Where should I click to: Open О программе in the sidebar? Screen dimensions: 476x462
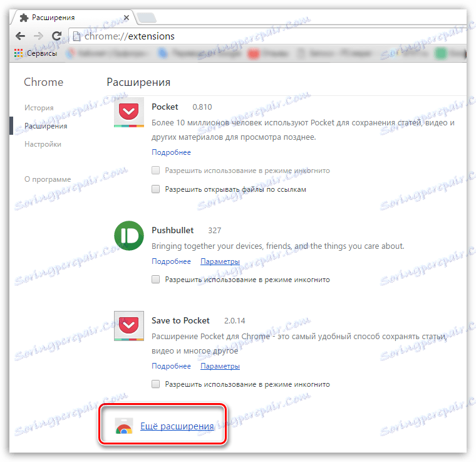[x=48, y=179]
